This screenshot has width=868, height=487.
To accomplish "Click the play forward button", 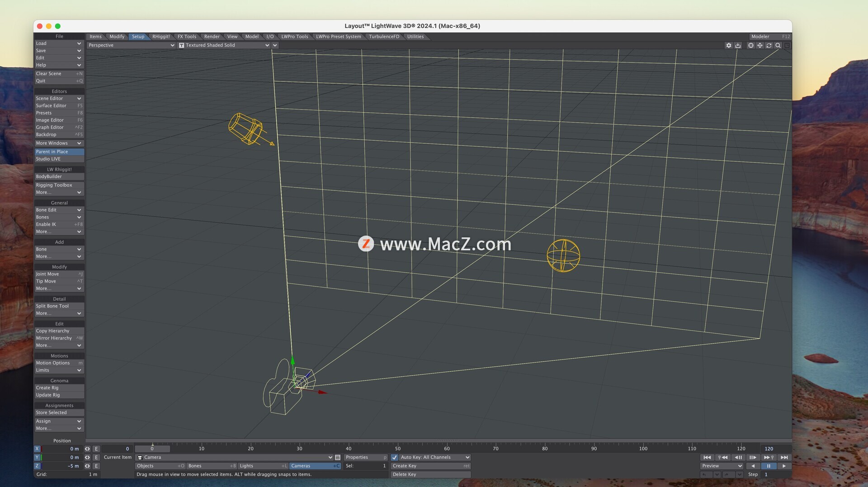I will (x=784, y=466).
